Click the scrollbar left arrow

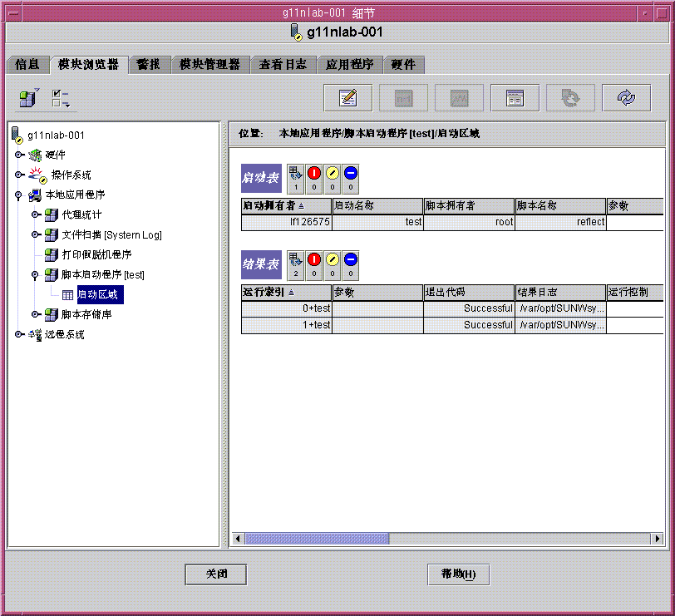(x=238, y=539)
